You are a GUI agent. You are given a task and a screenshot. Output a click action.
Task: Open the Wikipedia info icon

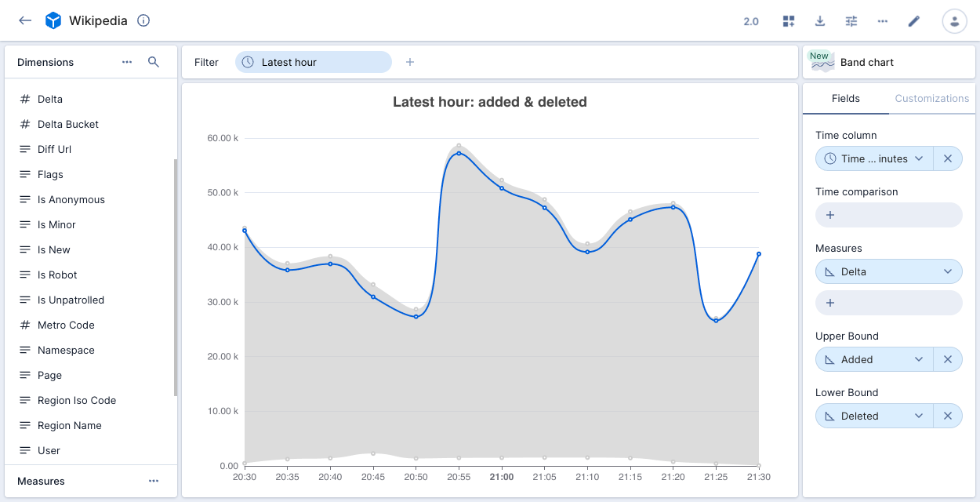143,21
